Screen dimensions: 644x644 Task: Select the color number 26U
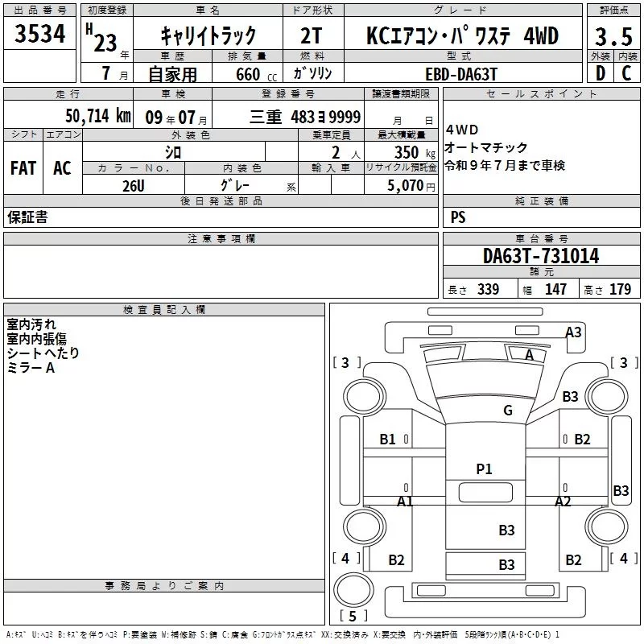click(x=134, y=186)
